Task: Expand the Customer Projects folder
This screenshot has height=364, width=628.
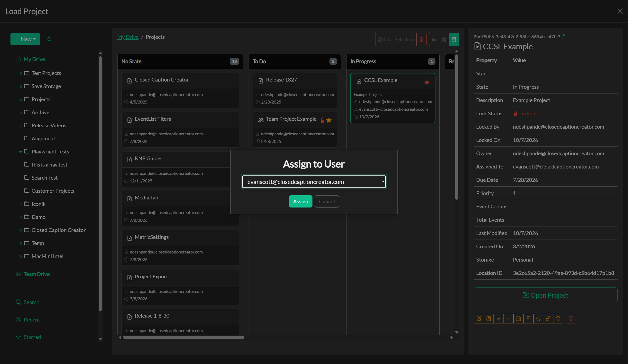Action: (x=20, y=191)
